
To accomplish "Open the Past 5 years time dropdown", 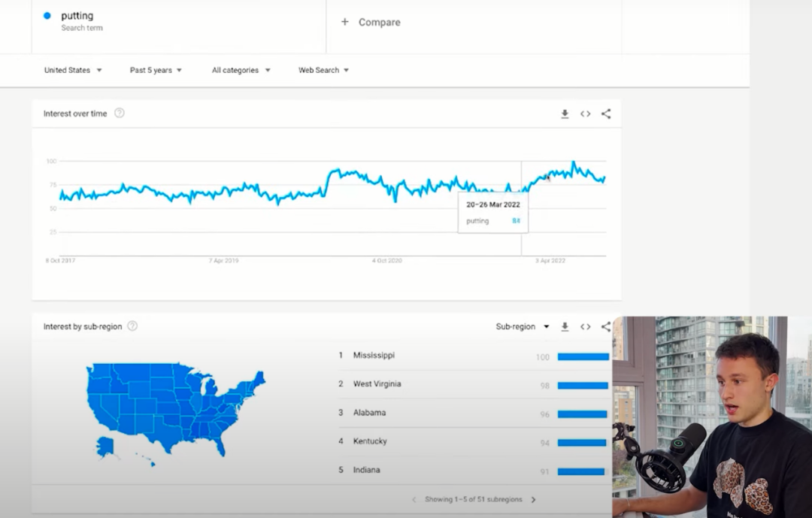I will click(156, 70).
